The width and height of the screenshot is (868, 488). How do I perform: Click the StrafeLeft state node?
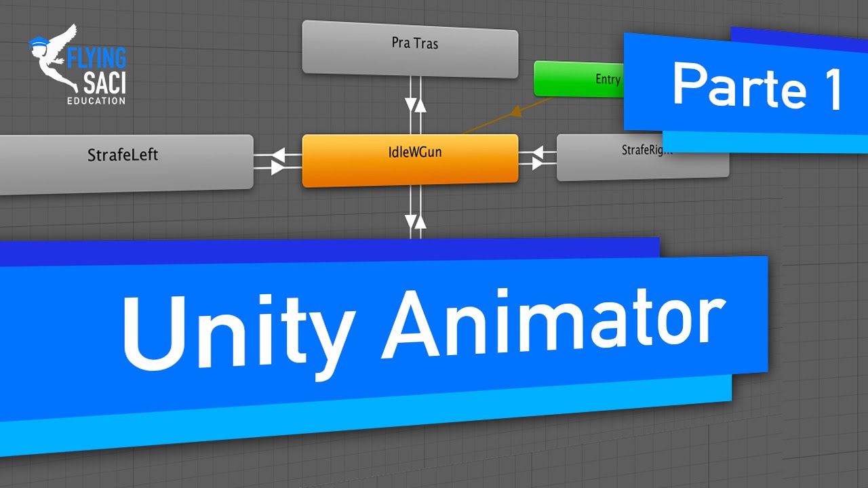click(x=125, y=164)
